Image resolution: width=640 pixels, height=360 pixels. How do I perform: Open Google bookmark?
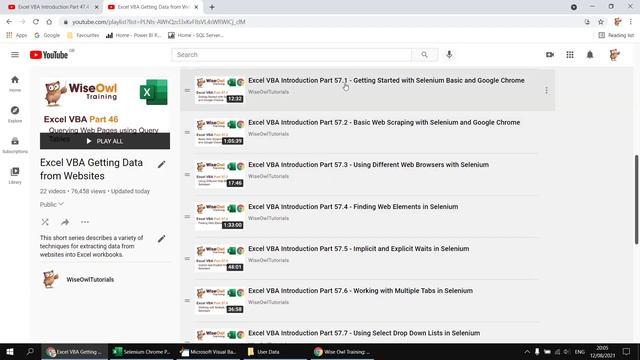click(x=47, y=36)
